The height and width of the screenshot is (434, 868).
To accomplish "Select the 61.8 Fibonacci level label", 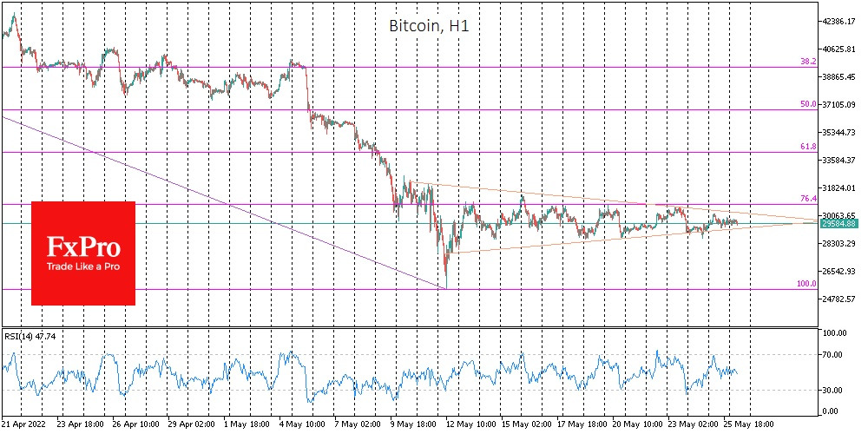I will click(808, 147).
